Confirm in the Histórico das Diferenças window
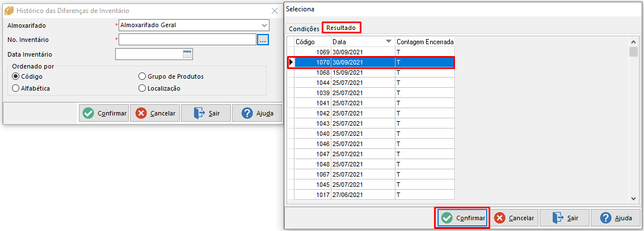Screen dimensions: 644x231 [x=104, y=113]
